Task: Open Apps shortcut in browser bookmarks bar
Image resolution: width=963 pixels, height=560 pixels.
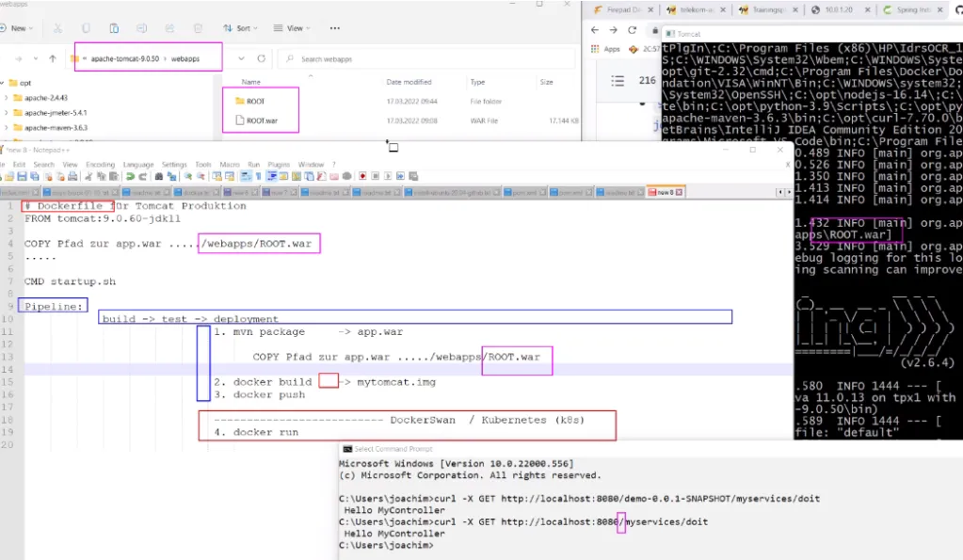Action: pos(605,49)
